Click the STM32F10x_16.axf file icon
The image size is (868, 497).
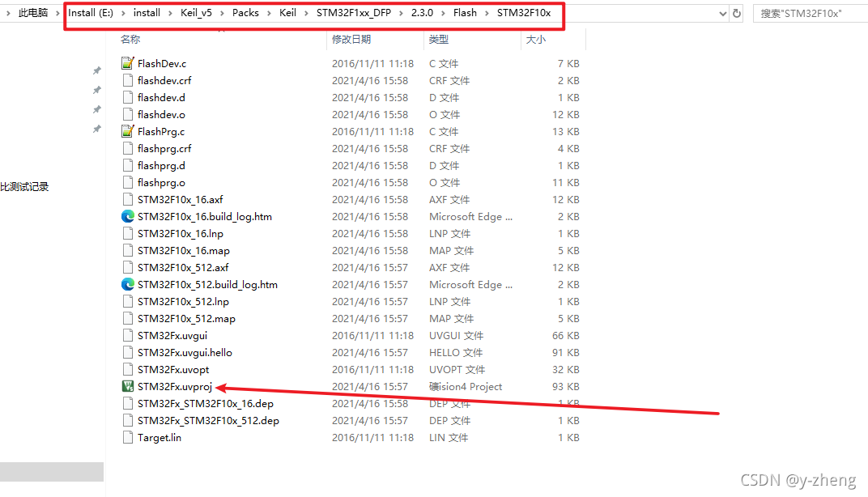128,199
